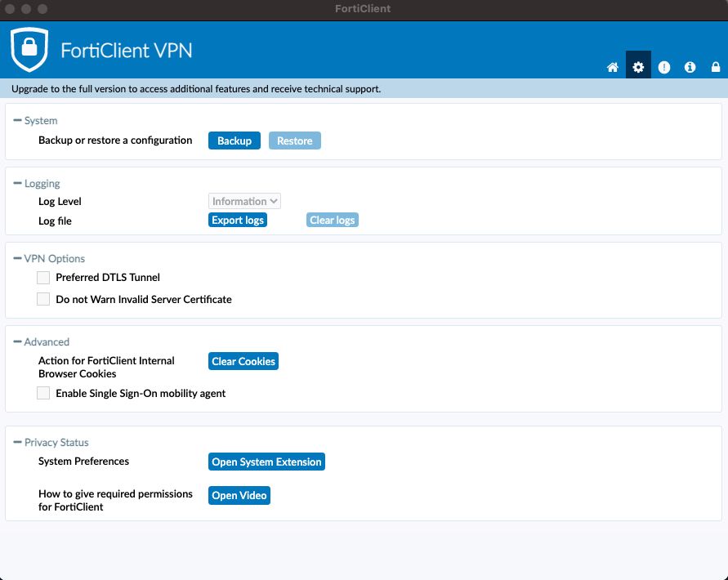Collapse the System section
This screenshot has width=728, height=580.
pos(17,121)
